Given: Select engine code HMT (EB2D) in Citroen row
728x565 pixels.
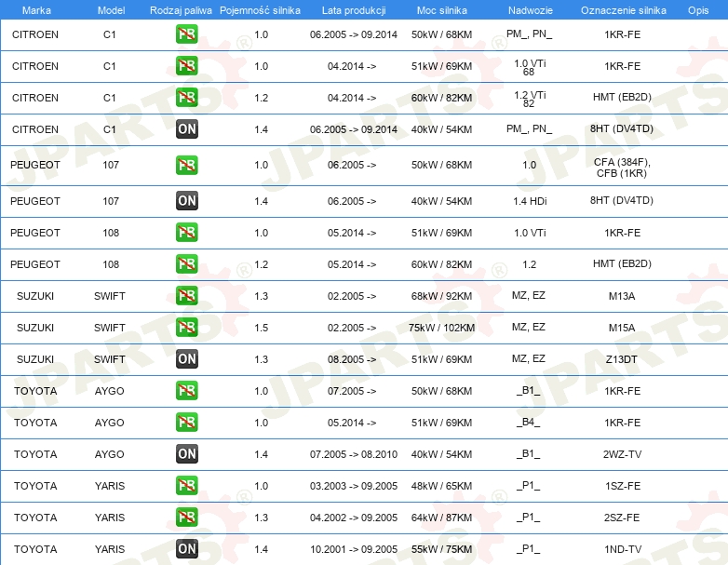Looking at the screenshot, I should coord(622,97).
